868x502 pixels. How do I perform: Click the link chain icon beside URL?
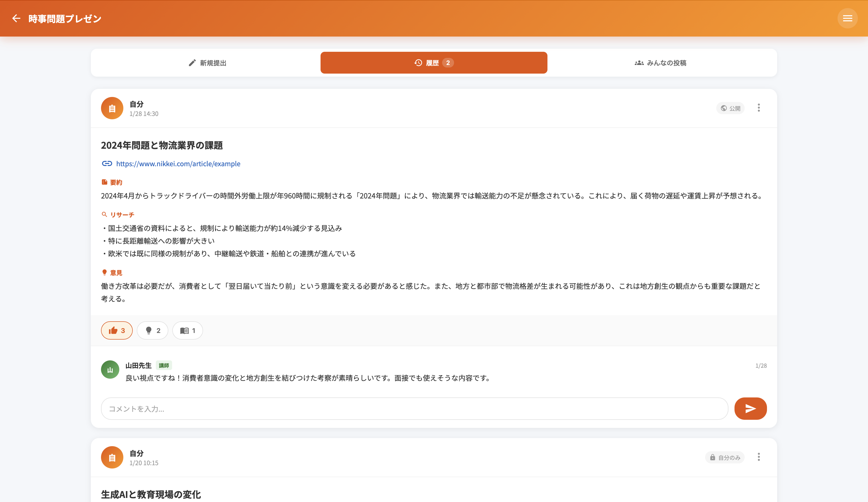pos(107,164)
